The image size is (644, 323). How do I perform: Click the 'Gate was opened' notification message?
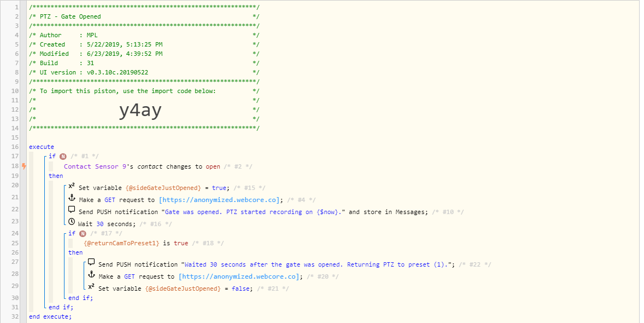coord(253,212)
